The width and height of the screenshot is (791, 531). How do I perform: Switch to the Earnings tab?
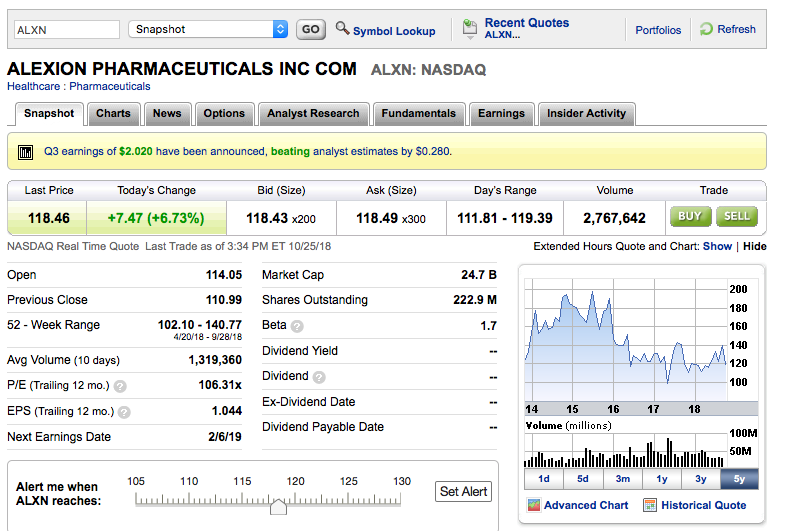[x=501, y=113]
